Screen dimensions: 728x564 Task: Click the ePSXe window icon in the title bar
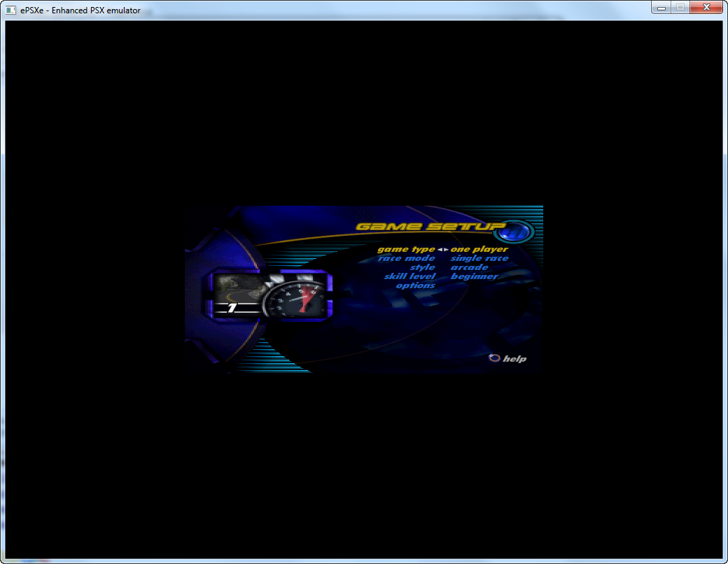tap(10, 10)
